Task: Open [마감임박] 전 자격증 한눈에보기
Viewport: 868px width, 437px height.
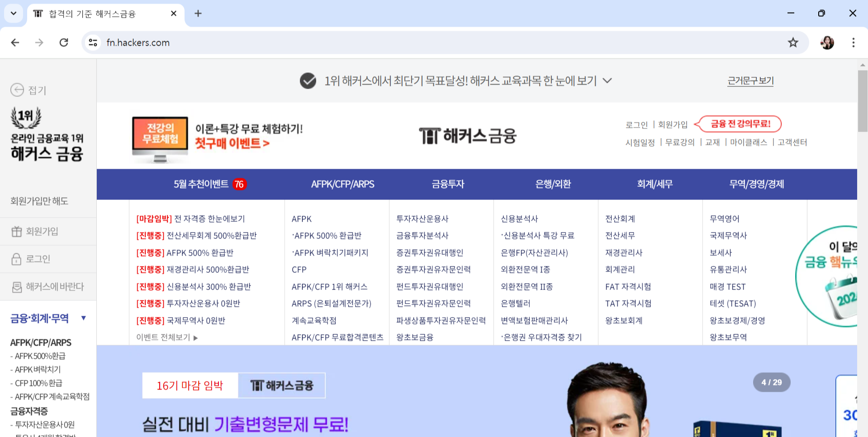Action: 190,219
